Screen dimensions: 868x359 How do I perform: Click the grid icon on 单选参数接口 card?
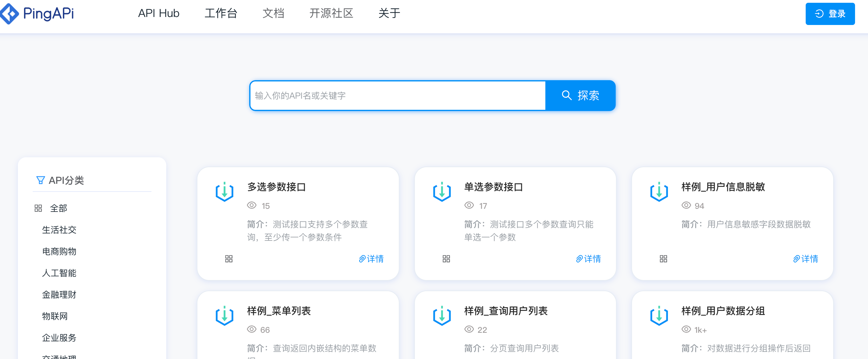coord(446,259)
